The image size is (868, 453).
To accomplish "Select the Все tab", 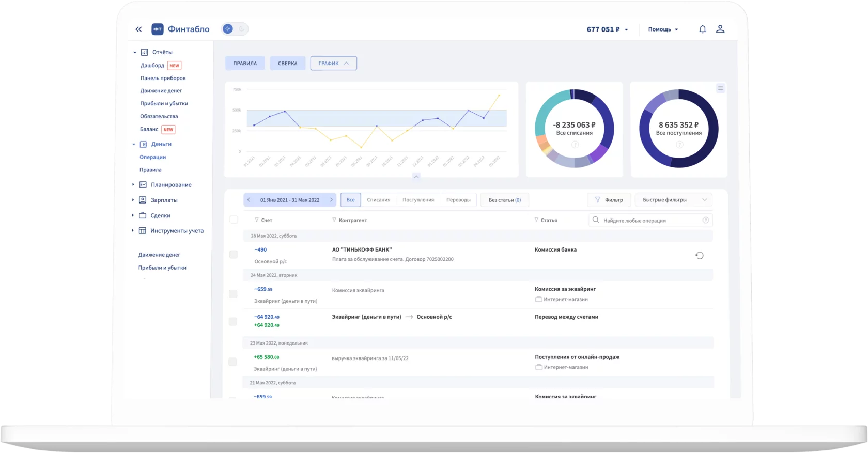I will [x=351, y=200].
